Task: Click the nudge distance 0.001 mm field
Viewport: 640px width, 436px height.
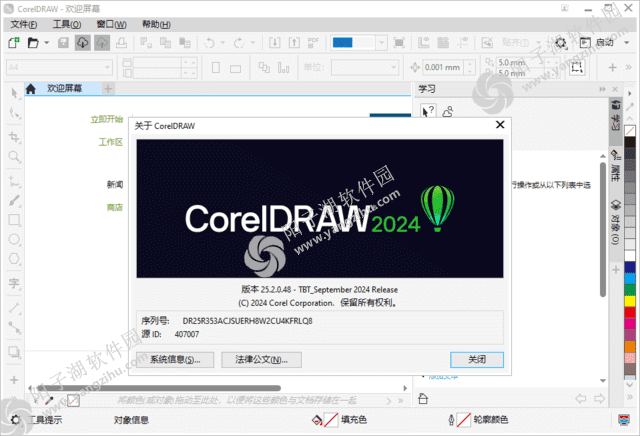Action: tap(443, 67)
